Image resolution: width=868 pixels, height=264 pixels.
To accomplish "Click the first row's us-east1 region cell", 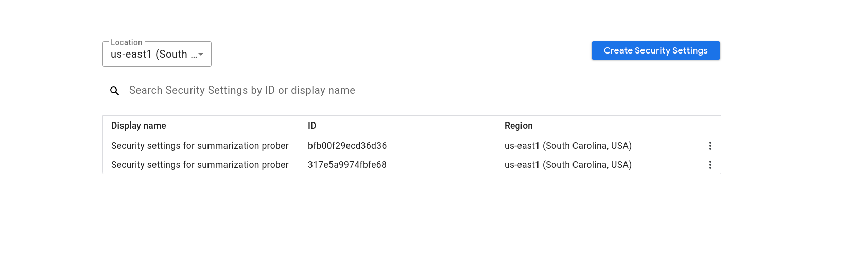I will (x=568, y=146).
